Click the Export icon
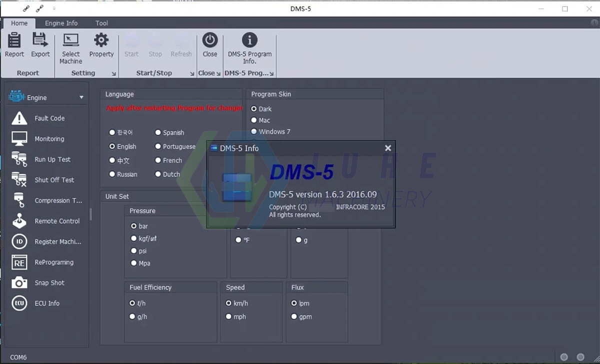The height and width of the screenshot is (364, 600). pyautogui.click(x=40, y=45)
